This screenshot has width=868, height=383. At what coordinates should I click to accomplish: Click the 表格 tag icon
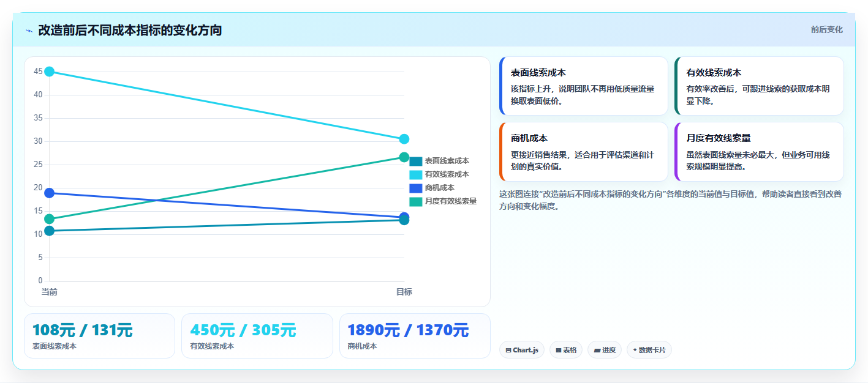(559, 351)
